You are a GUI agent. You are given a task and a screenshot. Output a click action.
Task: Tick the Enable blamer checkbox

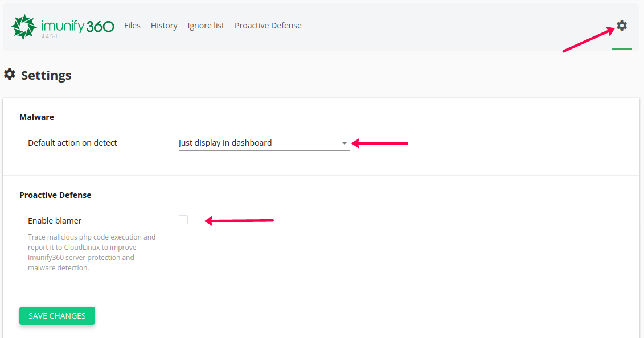coord(183,220)
